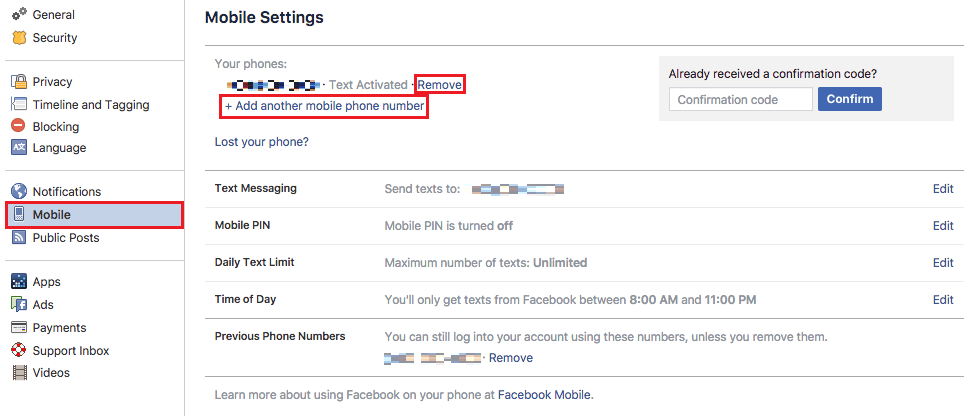Click the Privacy lock icon
This screenshot has width=965, height=416.
click(x=18, y=82)
